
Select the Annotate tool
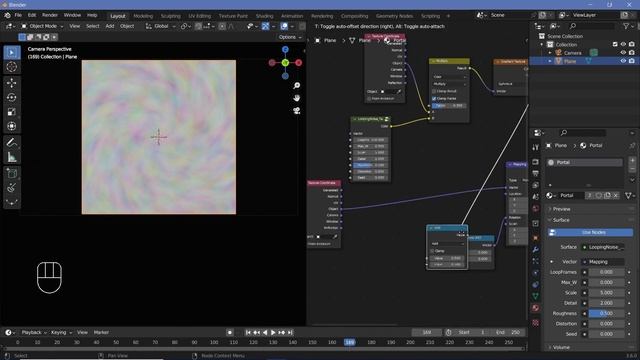(x=11, y=142)
